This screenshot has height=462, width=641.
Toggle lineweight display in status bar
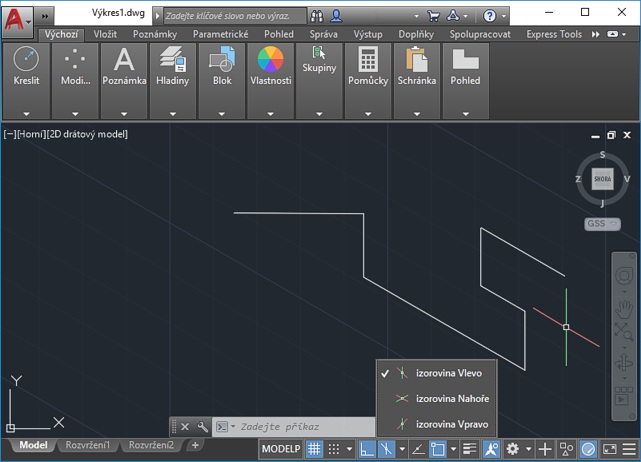click(x=470, y=449)
